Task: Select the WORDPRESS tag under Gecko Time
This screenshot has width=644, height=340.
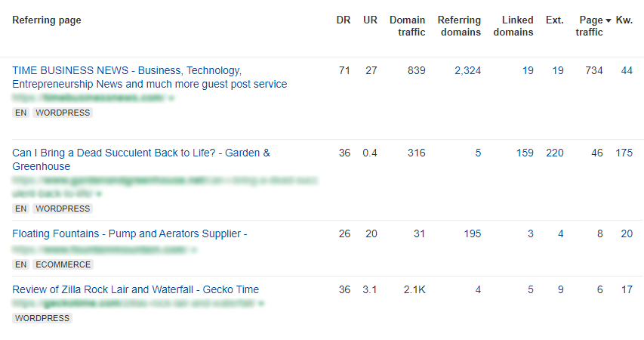Action: pyautogui.click(x=42, y=318)
